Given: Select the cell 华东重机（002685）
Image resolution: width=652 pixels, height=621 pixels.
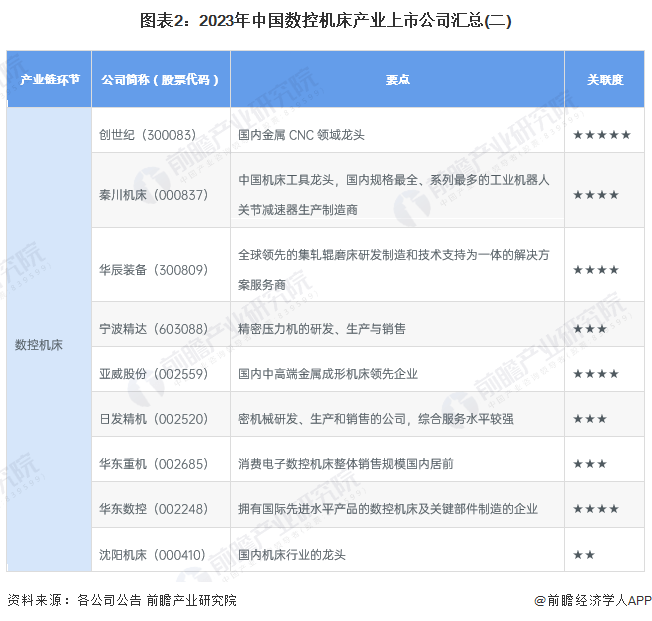Looking at the screenshot, I should [x=161, y=459].
